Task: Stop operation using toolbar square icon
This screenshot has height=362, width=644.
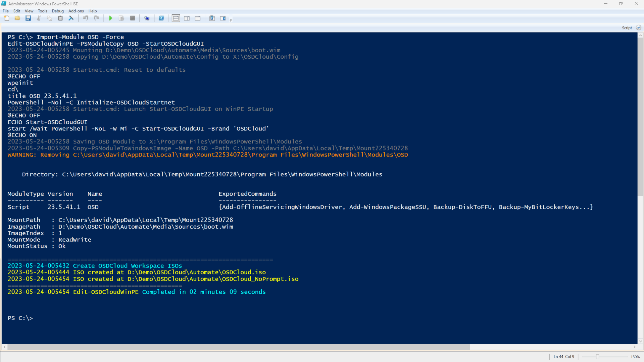Action: 133,18
